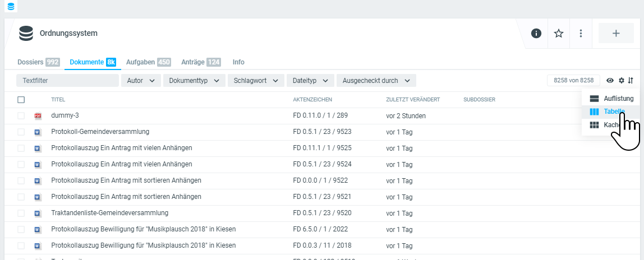Click the PDF icon of dummy-3

(38, 116)
